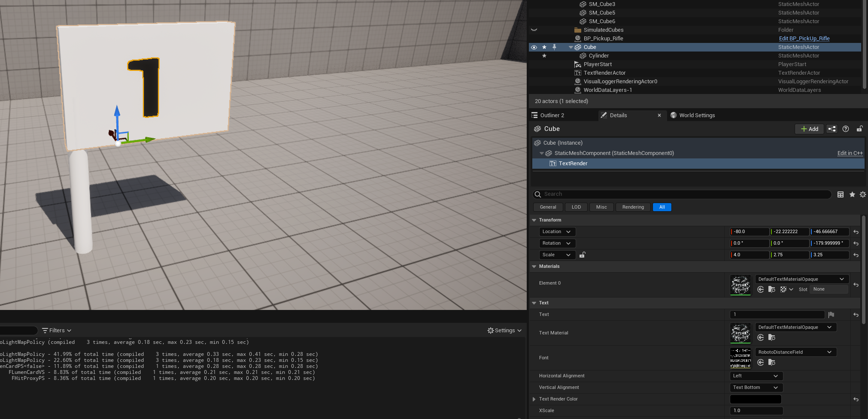Screen dimensions: 868x419
Task: Browse to Element 0 material in Content Browser
Action: click(x=772, y=289)
